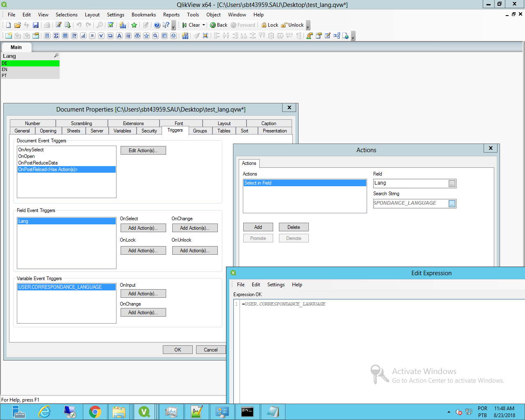
Task: Open the Edit Script toolbar icon
Action: click(59, 25)
